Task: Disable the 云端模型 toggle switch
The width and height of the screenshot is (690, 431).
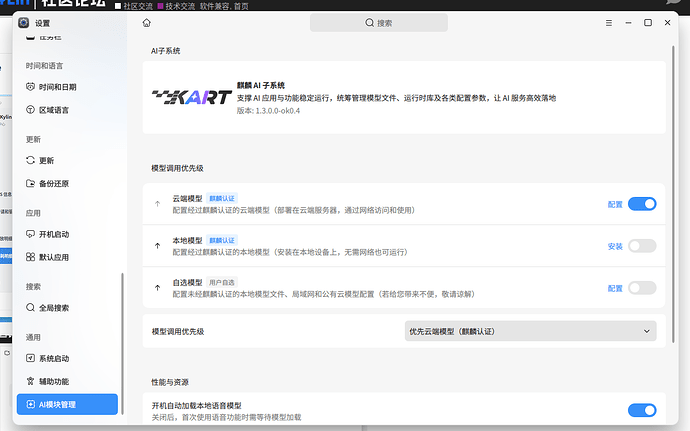Action: [x=642, y=204]
